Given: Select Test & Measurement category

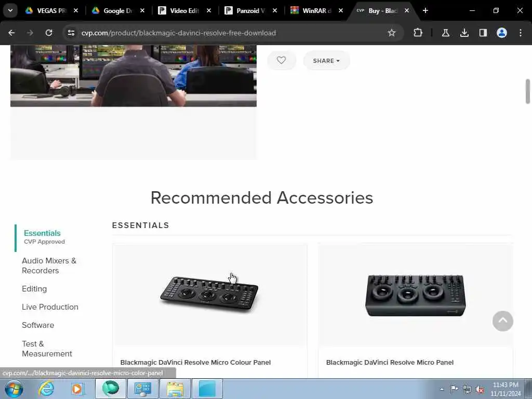Looking at the screenshot, I should click(47, 349).
